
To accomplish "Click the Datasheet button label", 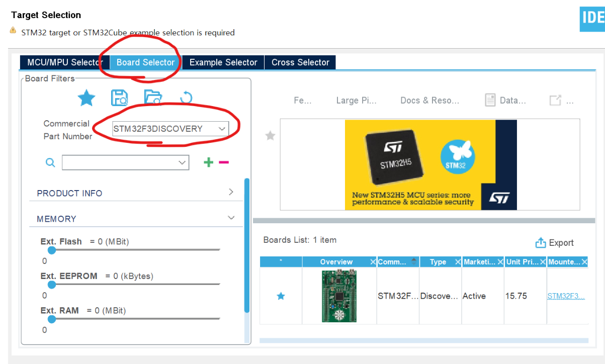I will pos(513,101).
